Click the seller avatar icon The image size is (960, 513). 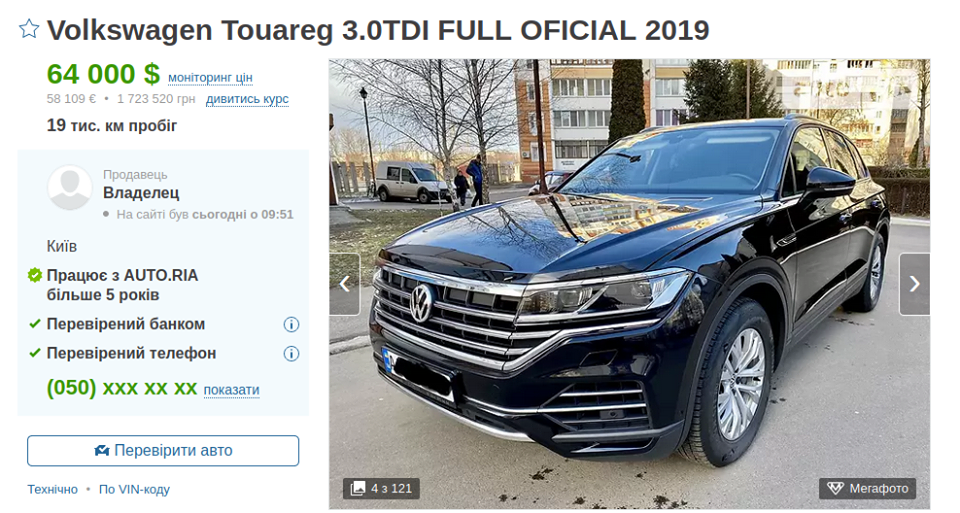coord(70,188)
